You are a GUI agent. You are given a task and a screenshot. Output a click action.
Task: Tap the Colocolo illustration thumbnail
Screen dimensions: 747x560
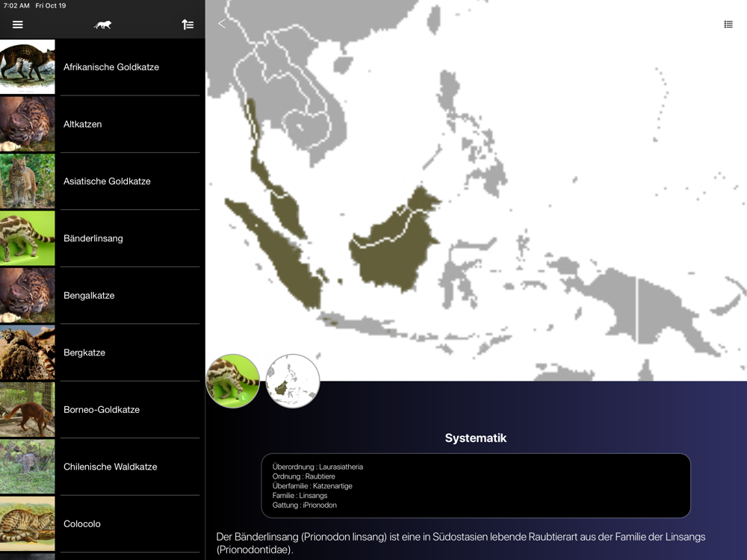(27, 524)
